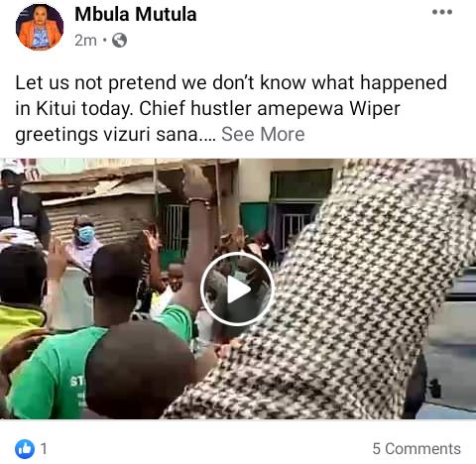Click Mbula Mutula's profile picture
Screen dimensions: 476x464
tap(40, 27)
